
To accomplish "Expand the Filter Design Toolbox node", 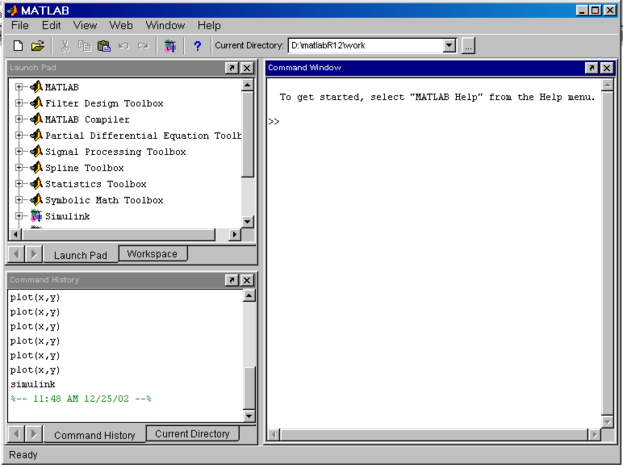I will [19, 103].
